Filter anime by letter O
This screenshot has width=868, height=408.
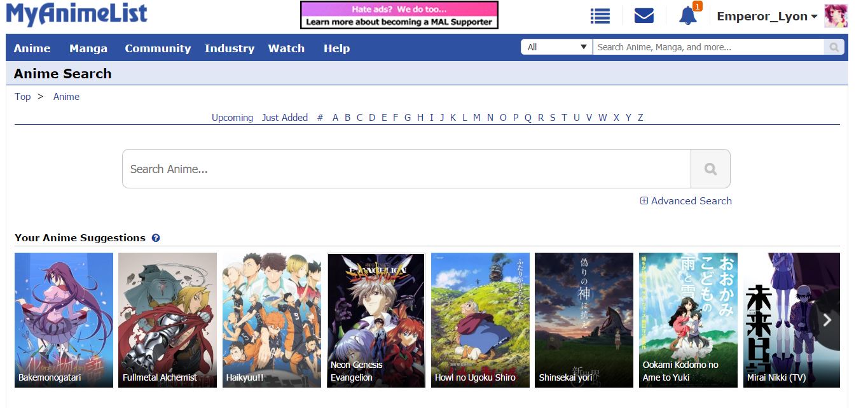[503, 118]
